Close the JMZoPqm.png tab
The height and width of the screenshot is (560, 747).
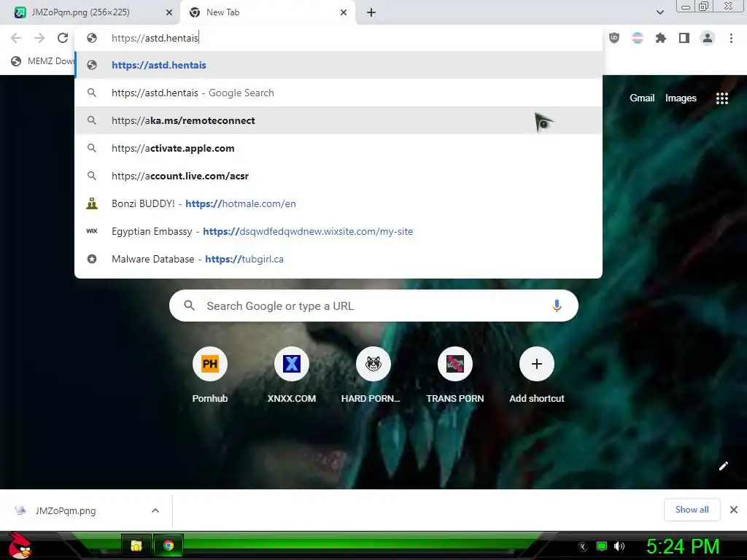[169, 12]
